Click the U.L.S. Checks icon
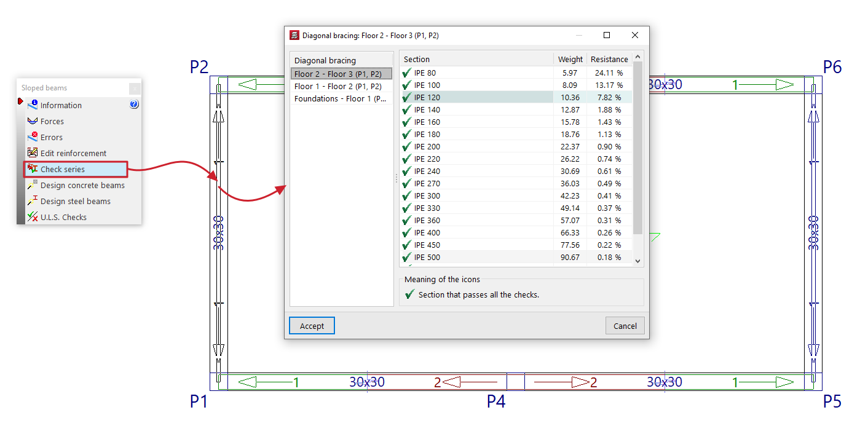This screenshot has width=868, height=426. (x=33, y=217)
